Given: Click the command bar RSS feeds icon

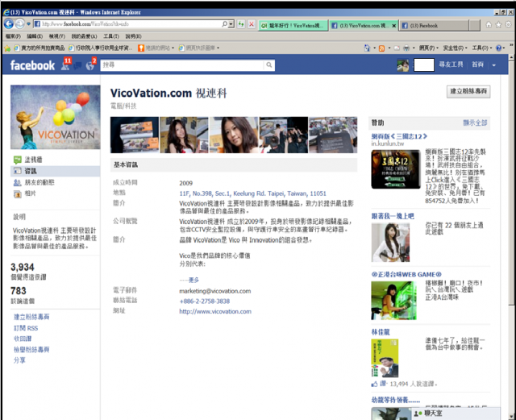Looking at the screenshot, I should (381, 48).
